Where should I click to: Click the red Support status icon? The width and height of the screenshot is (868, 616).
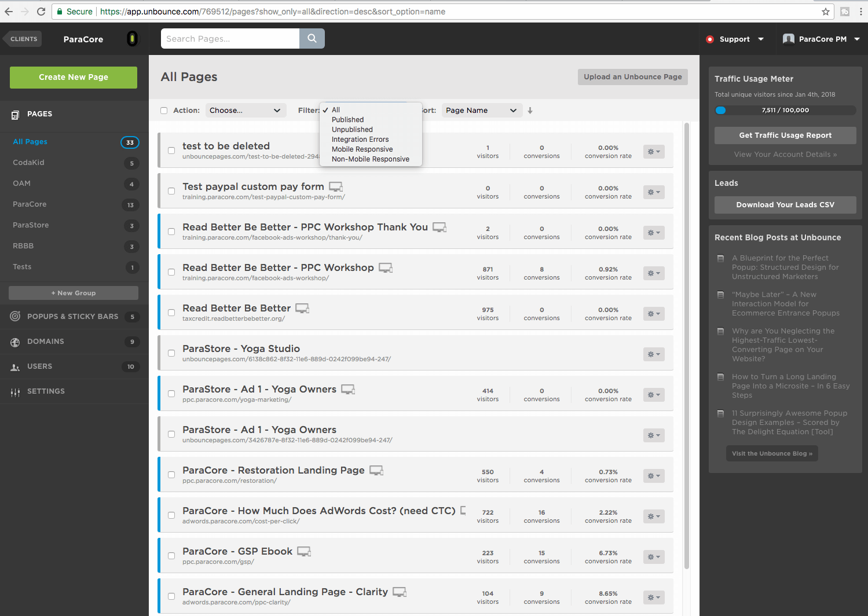pyautogui.click(x=710, y=39)
